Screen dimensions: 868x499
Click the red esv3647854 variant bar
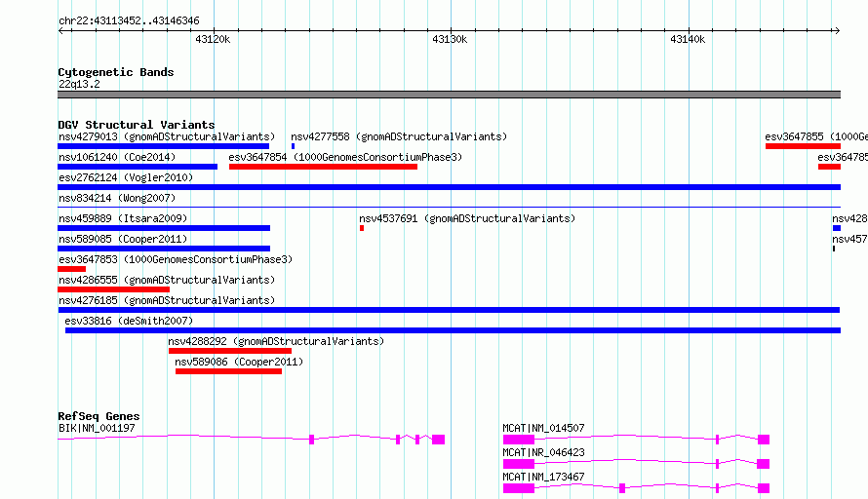tap(323, 167)
